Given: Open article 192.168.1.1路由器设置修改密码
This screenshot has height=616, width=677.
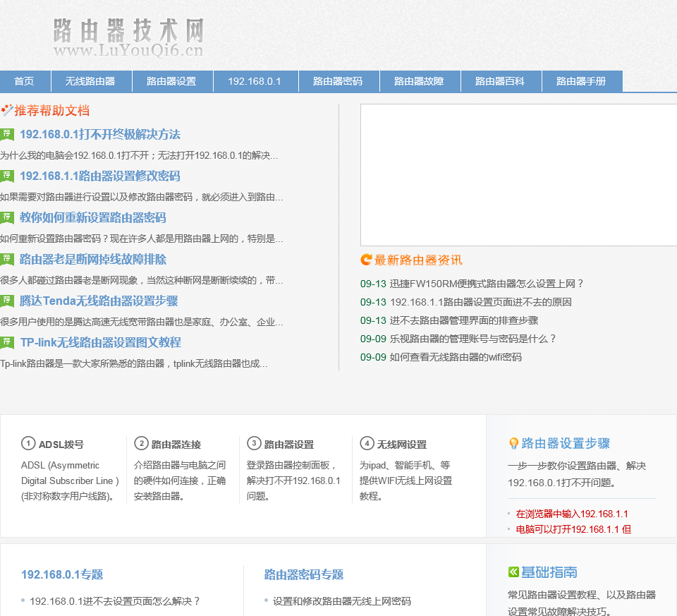Looking at the screenshot, I should 99,176.
